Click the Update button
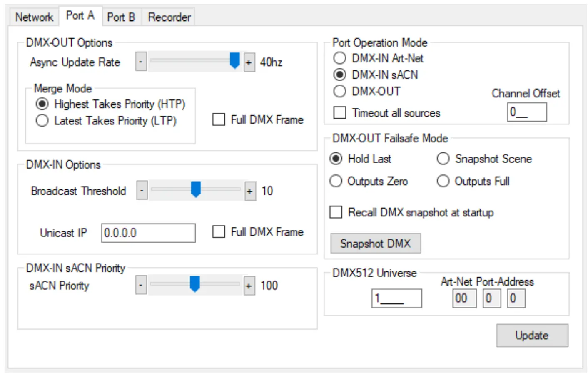 pos(532,336)
